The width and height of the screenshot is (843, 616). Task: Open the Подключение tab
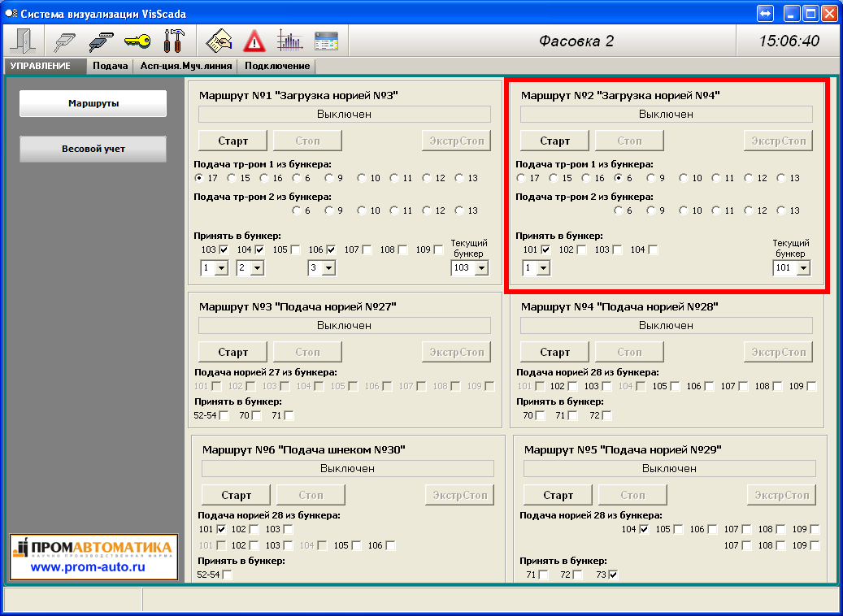(x=277, y=66)
